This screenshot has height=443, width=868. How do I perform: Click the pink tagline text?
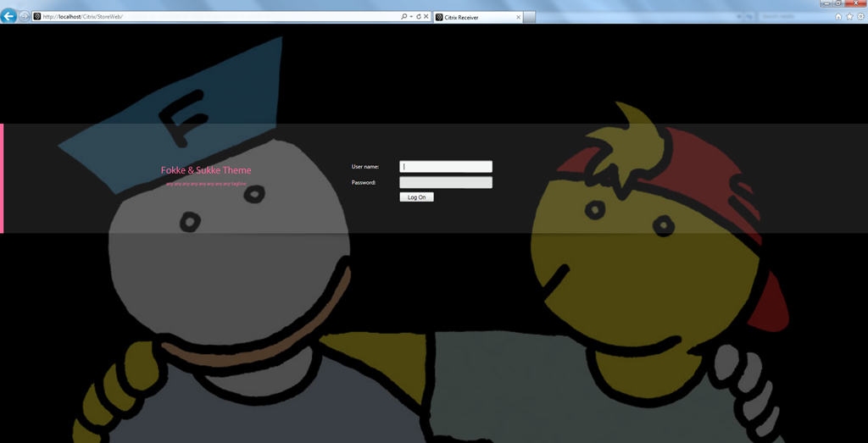[x=206, y=184]
